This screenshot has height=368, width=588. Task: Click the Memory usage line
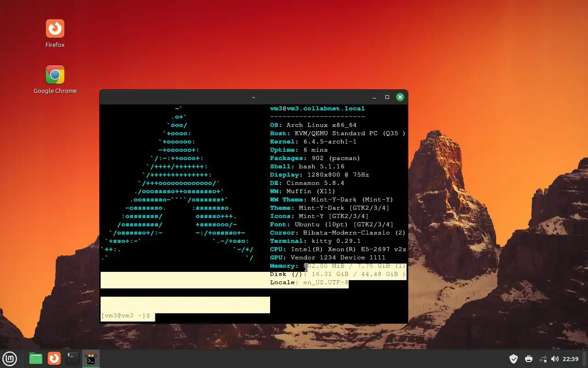click(338, 266)
